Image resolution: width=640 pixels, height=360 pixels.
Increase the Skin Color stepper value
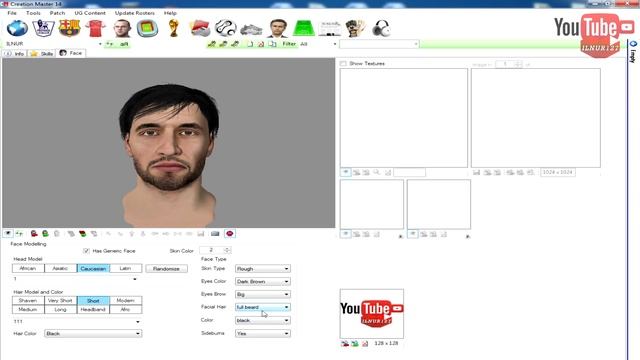pos(227,248)
